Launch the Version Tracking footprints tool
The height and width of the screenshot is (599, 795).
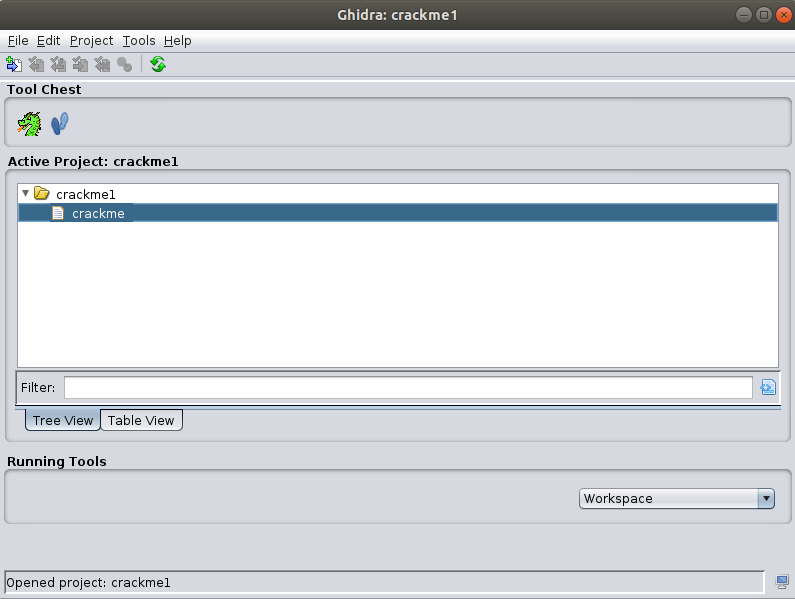(x=60, y=124)
